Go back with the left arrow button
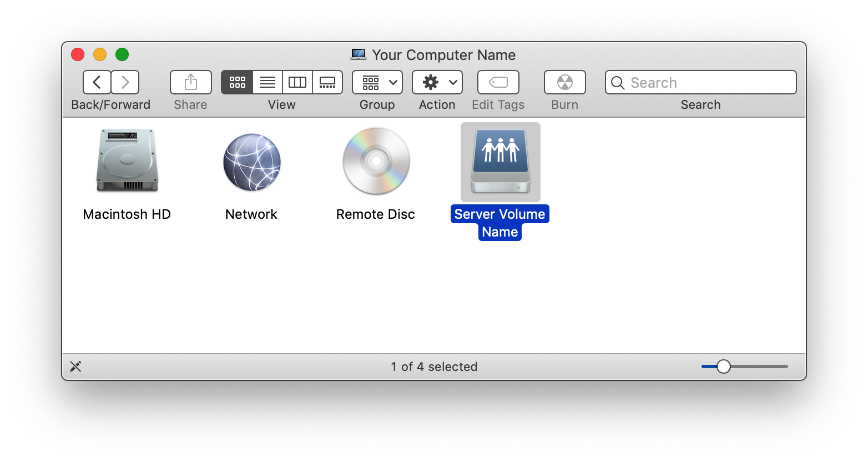868x462 pixels. click(x=97, y=82)
